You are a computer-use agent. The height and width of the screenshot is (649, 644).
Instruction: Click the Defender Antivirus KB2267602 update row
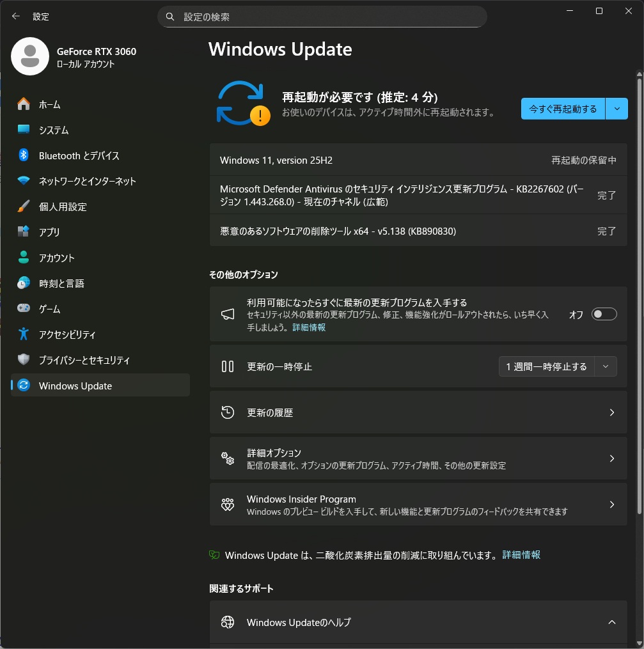[418, 195]
